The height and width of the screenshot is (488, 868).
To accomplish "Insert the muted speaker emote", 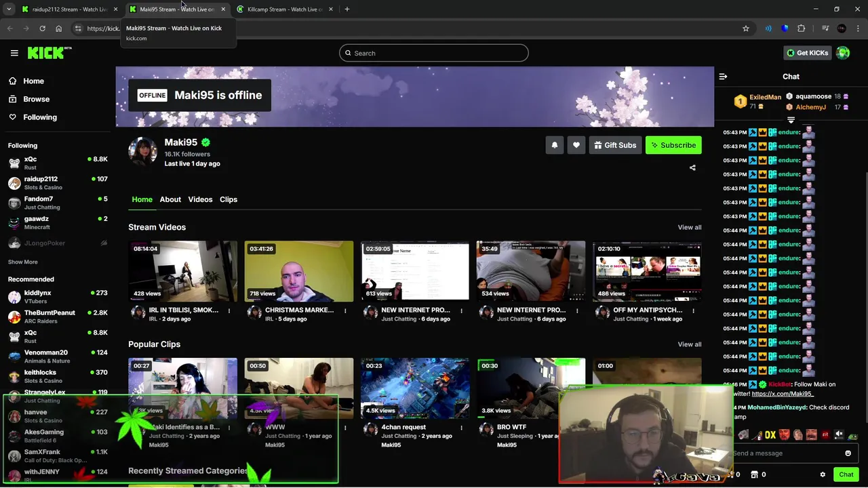I will point(839,435).
